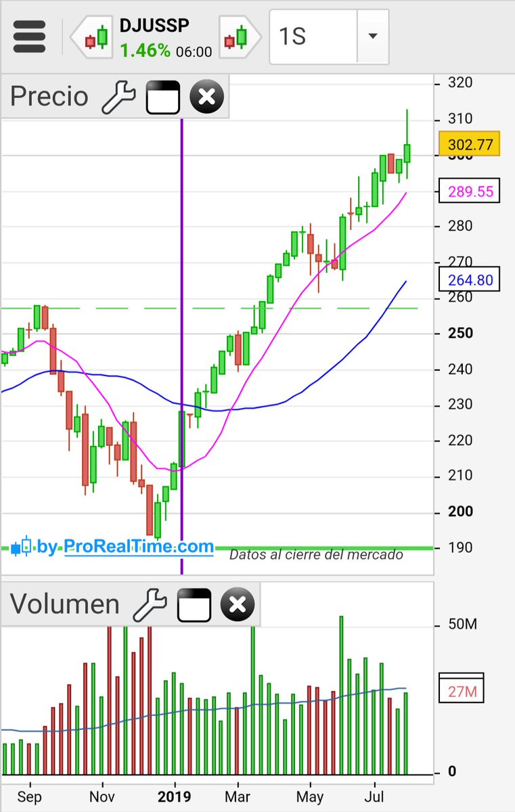
Task: Click the 250 price axis label
Action: [x=460, y=334]
